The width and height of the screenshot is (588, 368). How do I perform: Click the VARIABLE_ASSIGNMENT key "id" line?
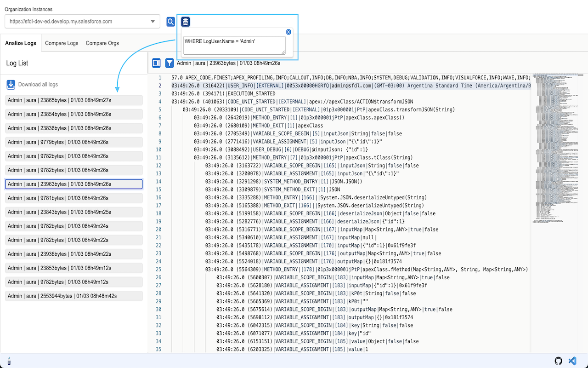pyautogui.click(x=294, y=333)
